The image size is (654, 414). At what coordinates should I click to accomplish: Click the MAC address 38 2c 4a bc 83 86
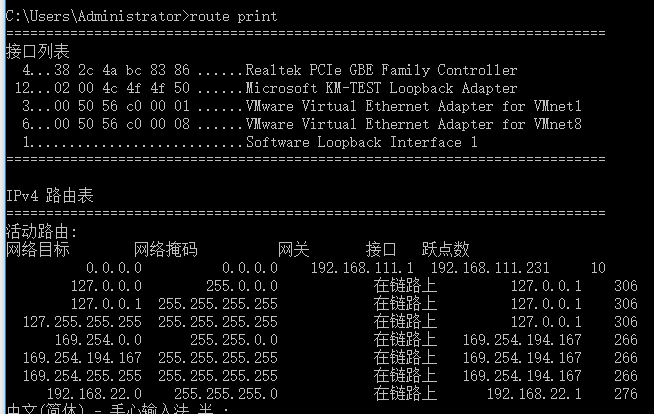click(x=122, y=70)
